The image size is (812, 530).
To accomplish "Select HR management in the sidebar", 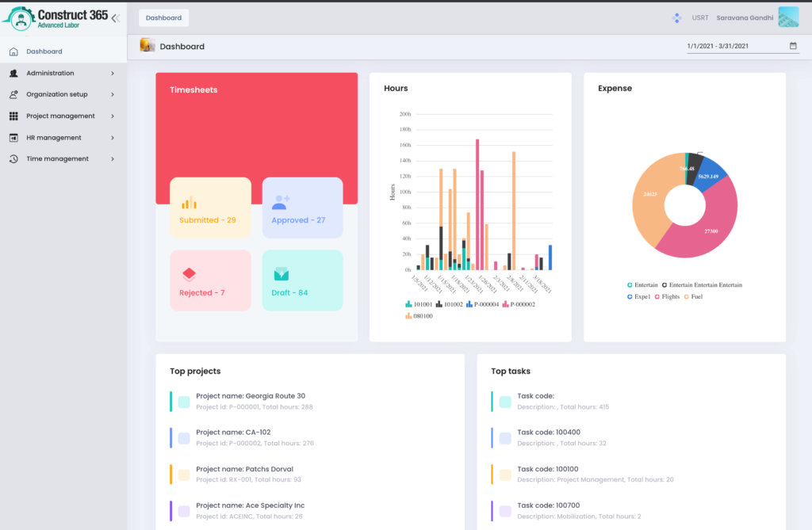I will tap(54, 138).
